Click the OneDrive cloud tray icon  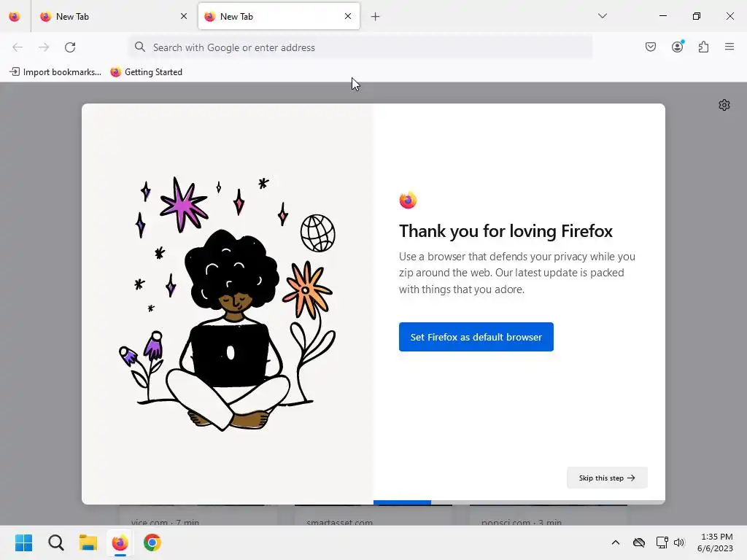coord(639,542)
